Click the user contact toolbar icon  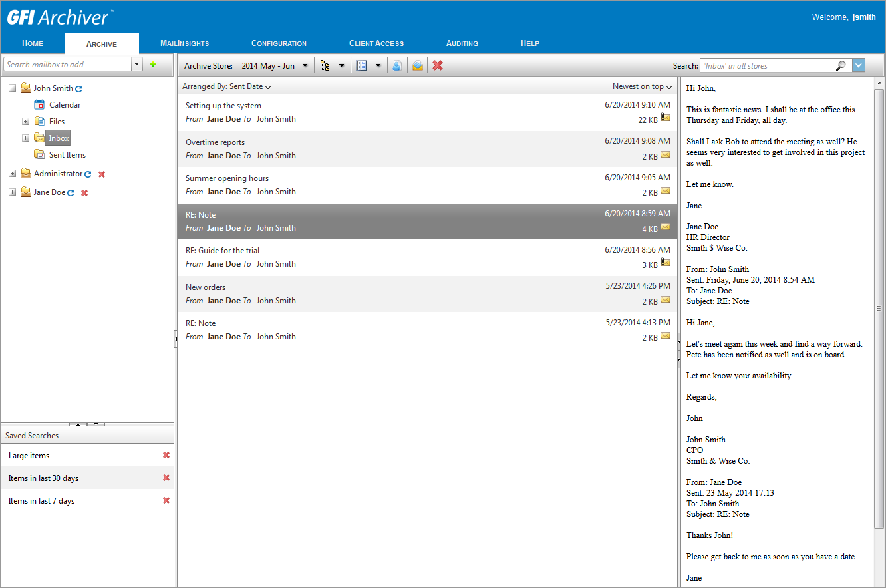click(397, 65)
